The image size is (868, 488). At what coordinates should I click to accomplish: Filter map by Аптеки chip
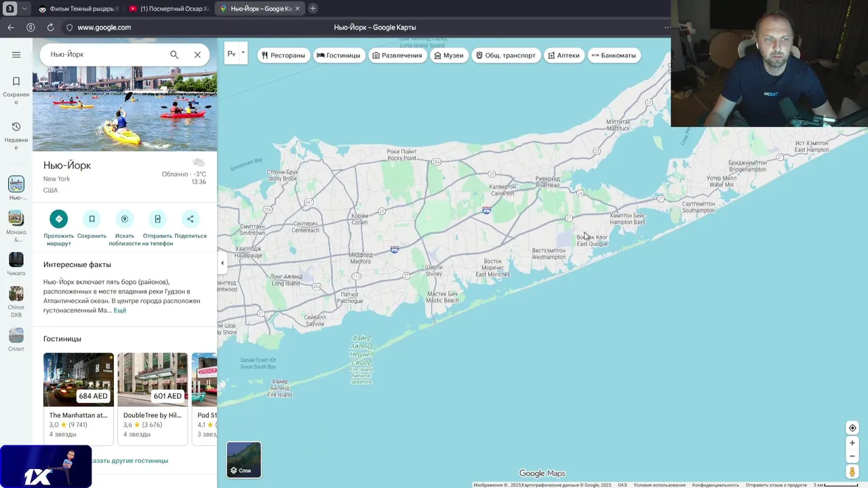(564, 56)
